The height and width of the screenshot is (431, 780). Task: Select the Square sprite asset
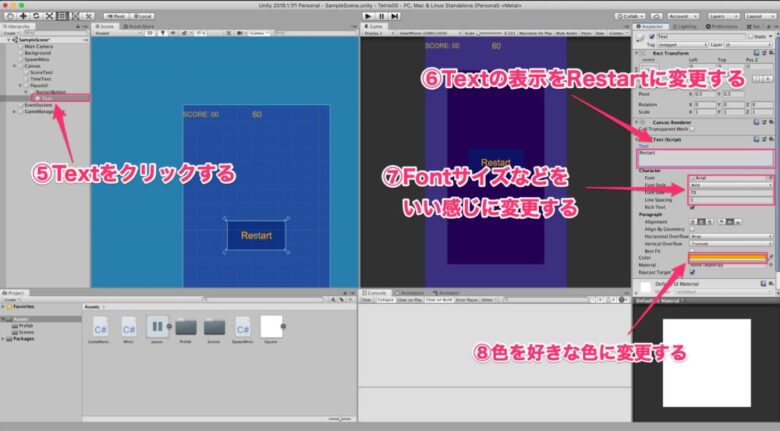coord(271,328)
